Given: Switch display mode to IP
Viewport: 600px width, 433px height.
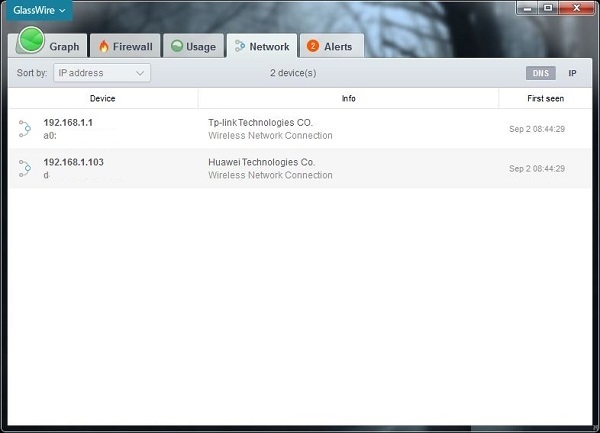Looking at the screenshot, I should click(572, 73).
